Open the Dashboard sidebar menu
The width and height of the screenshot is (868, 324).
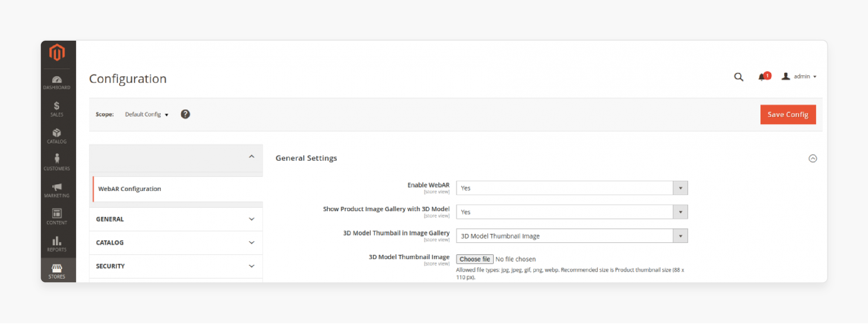pyautogui.click(x=57, y=82)
